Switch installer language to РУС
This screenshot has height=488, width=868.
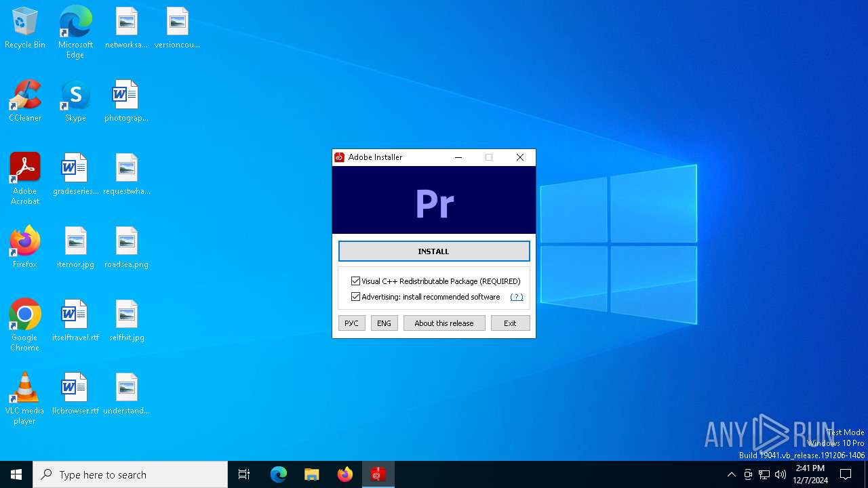coord(351,323)
